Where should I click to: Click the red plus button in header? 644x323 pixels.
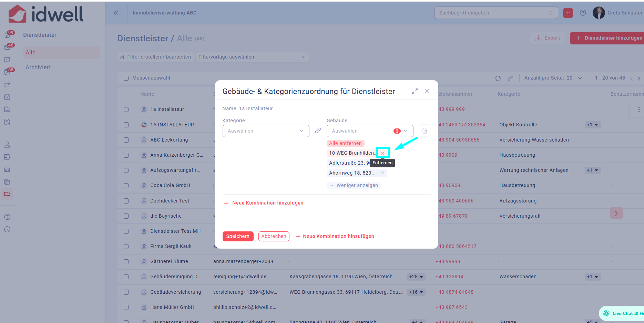click(568, 13)
